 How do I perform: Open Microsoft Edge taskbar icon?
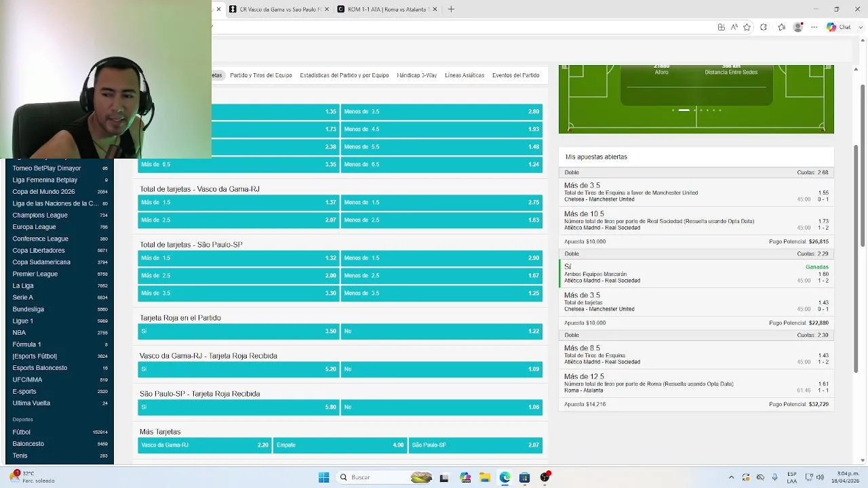[x=505, y=477]
